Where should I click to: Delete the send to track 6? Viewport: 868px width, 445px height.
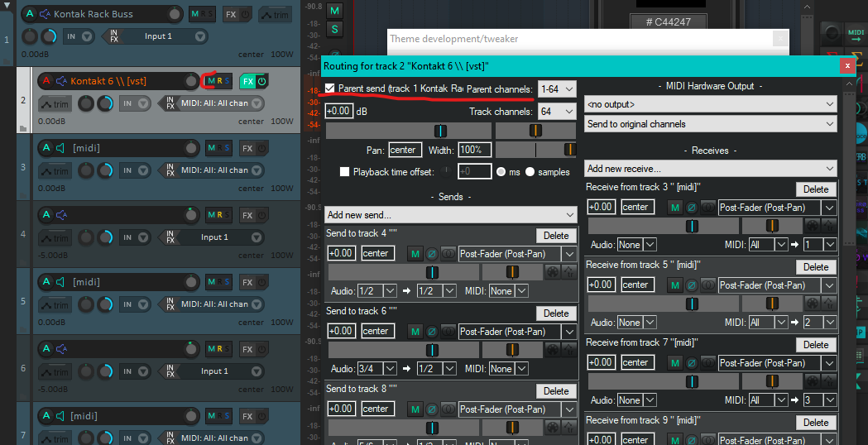(x=556, y=313)
